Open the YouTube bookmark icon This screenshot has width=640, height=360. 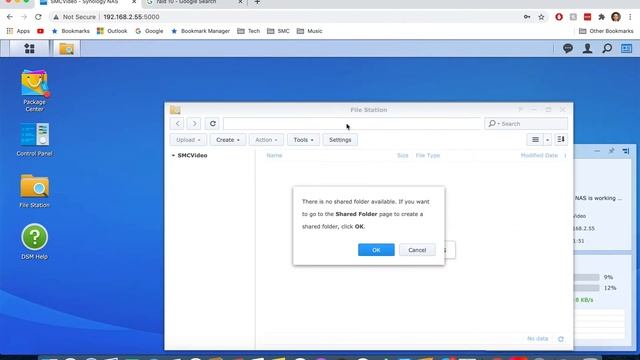[40, 31]
